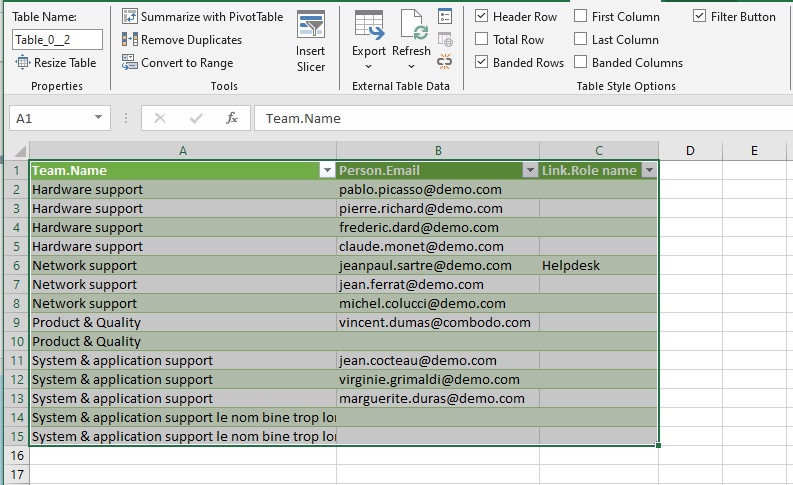The height and width of the screenshot is (485, 793).
Task: Expand the Name Box dropdown arrow
Action: [98, 118]
